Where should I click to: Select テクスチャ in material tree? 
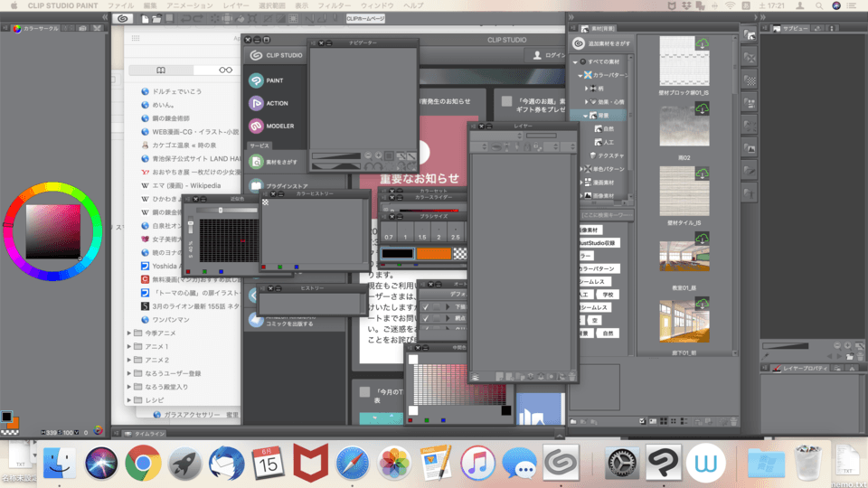(607, 156)
